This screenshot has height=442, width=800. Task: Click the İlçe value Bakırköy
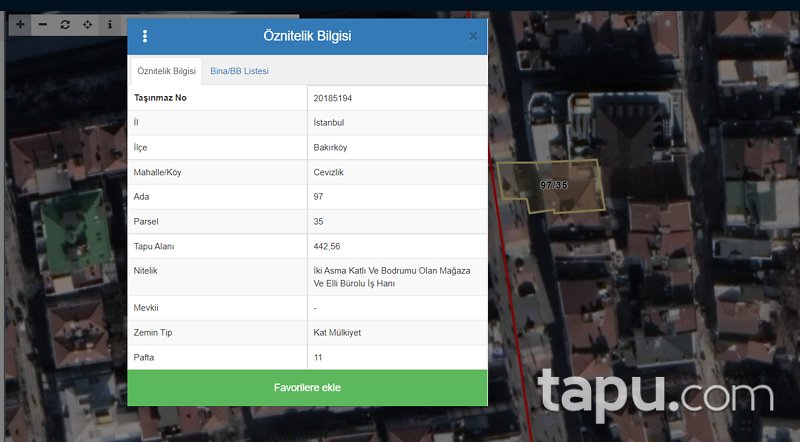(331, 147)
